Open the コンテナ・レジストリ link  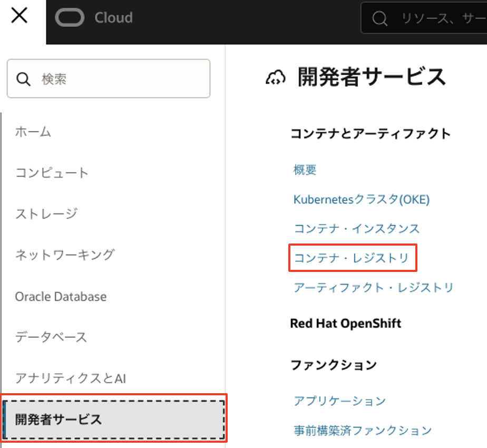pos(352,258)
